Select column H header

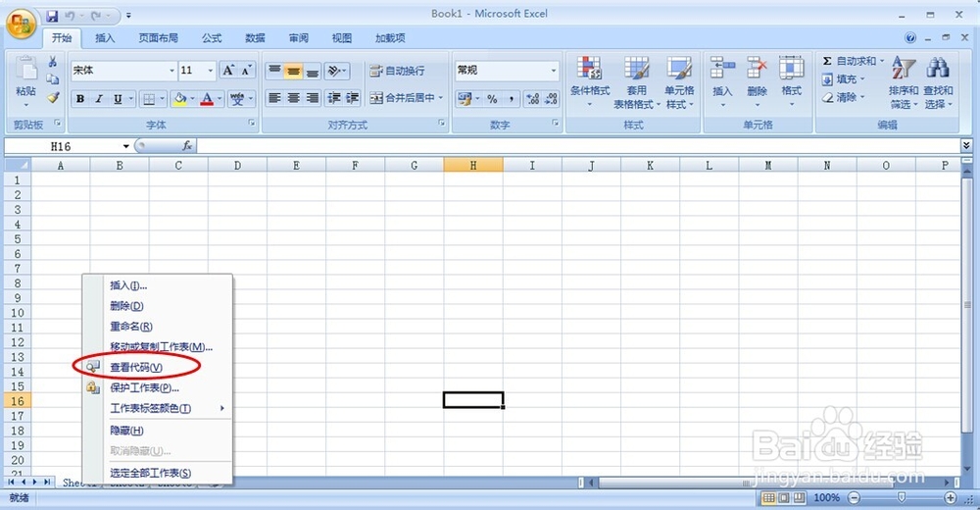pos(473,165)
